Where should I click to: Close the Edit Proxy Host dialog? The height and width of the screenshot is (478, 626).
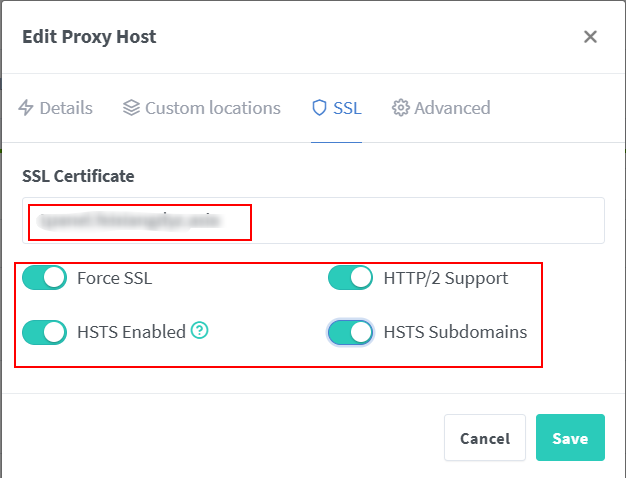pyautogui.click(x=590, y=37)
